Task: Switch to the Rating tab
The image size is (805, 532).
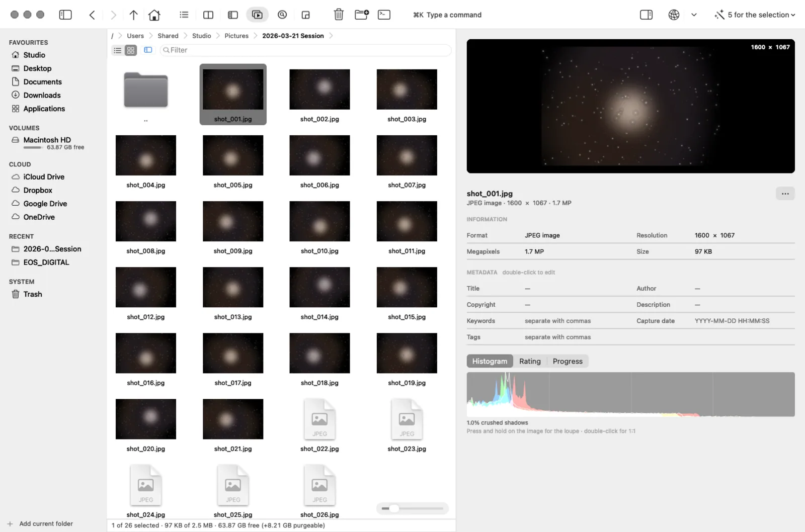Action: tap(530, 361)
